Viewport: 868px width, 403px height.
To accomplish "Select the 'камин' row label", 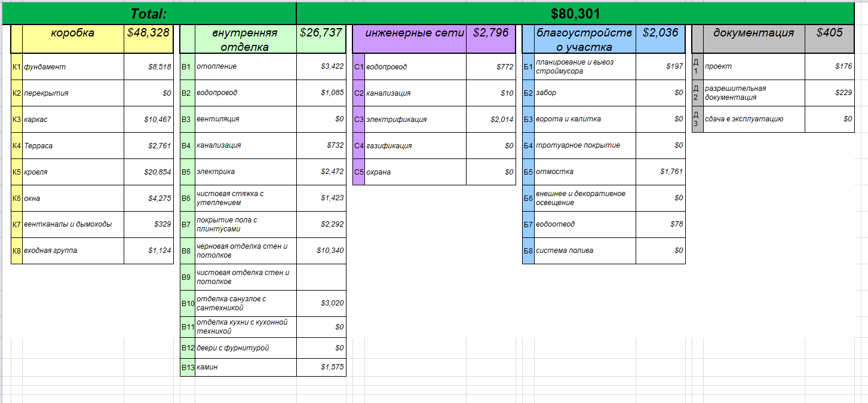I will (246, 367).
